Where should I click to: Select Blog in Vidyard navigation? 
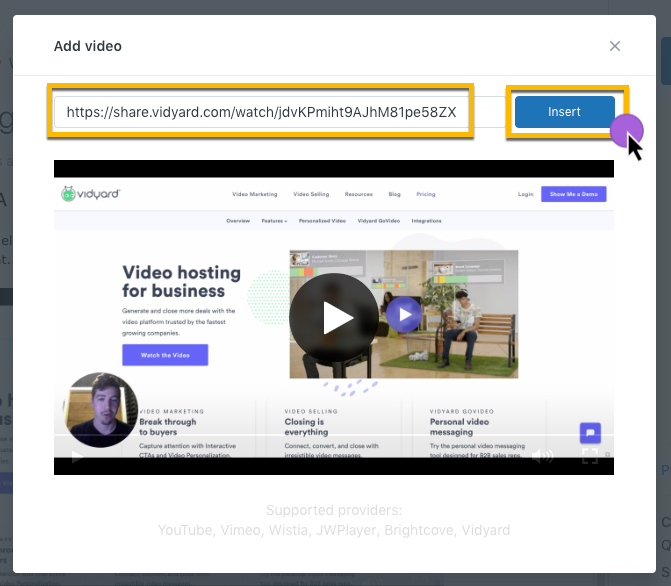tap(395, 194)
